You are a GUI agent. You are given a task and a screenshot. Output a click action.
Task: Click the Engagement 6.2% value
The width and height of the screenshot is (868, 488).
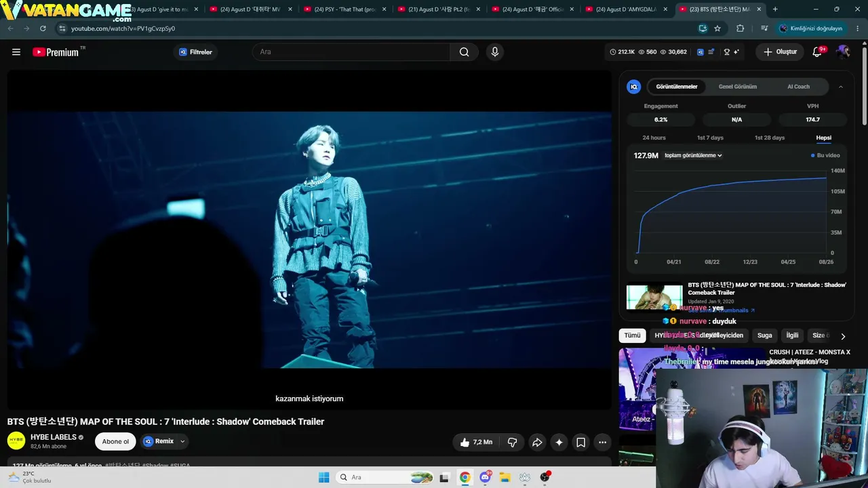[x=661, y=120]
